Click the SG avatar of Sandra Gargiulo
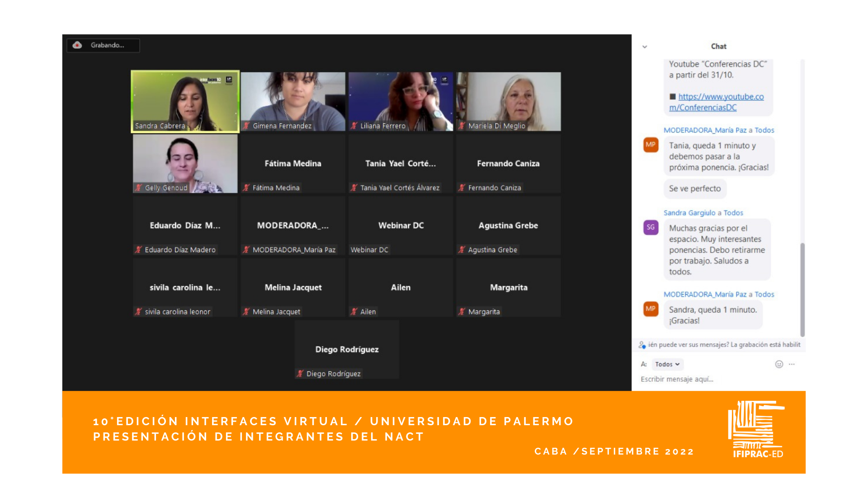 (651, 227)
